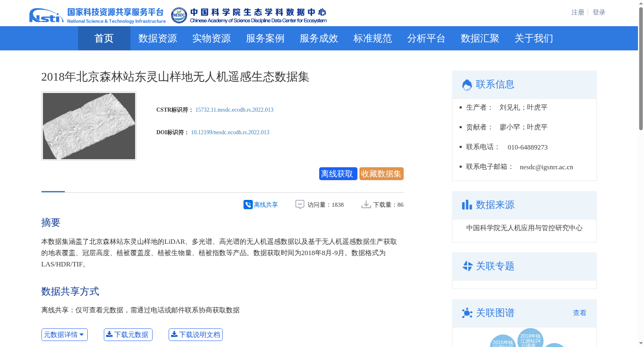
Task: Open the 数据汇聚 menu
Action: (x=480, y=38)
